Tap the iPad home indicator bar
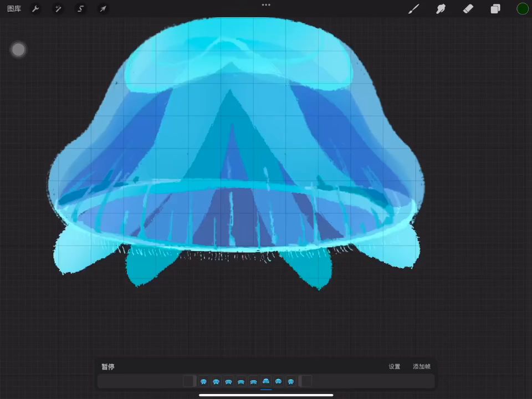This screenshot has height=399, width=532. point(266,395)
